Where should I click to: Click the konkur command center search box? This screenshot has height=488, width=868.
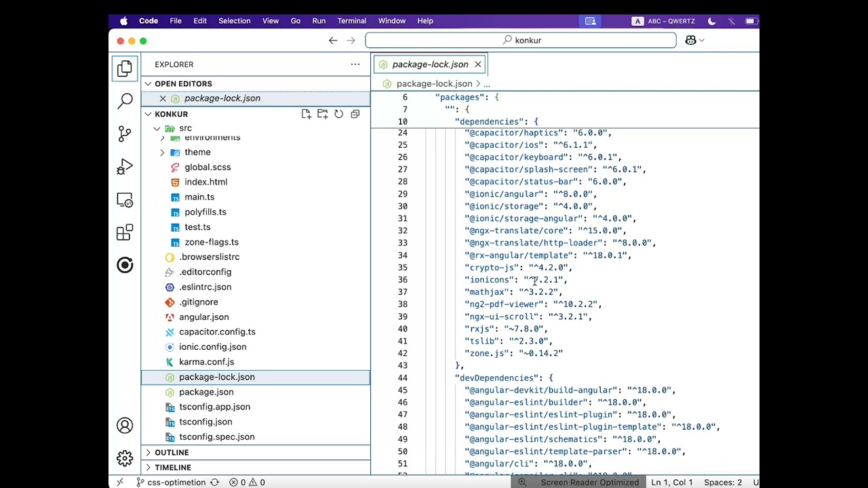click(x=521, y=40)
